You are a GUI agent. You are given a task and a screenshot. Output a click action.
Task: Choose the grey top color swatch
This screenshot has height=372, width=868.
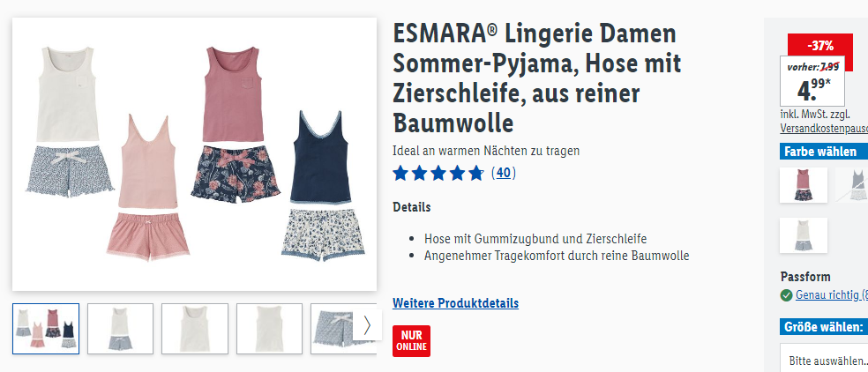point(852,185)
